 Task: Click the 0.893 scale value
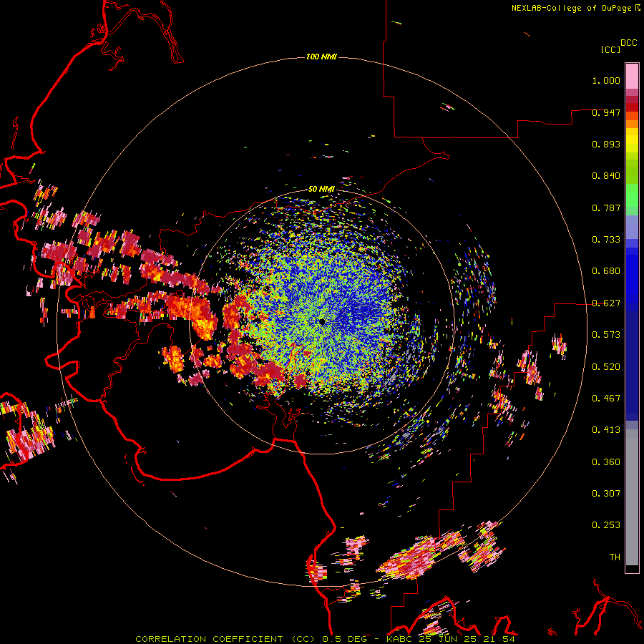point(606,144)
